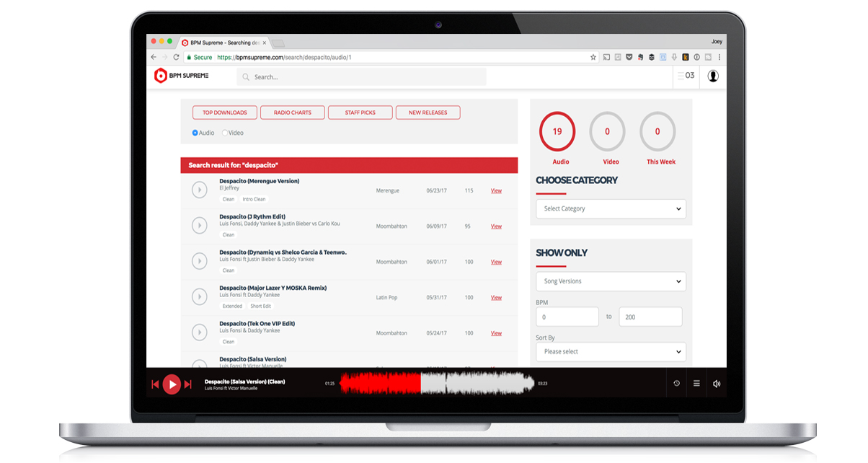Viewport: 868px width, 463px height.
Task: Click the 19 Audio results circle
Action: 557,131
